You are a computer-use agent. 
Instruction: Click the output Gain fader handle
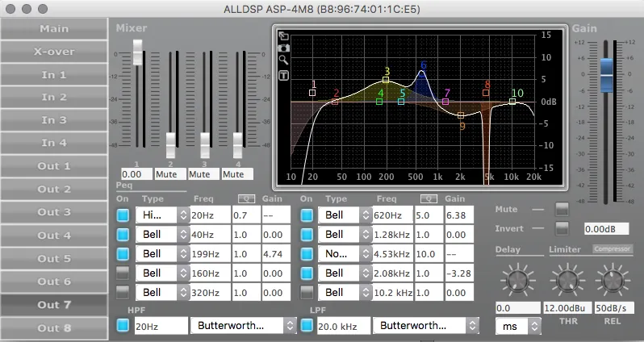tap(607, 78)
